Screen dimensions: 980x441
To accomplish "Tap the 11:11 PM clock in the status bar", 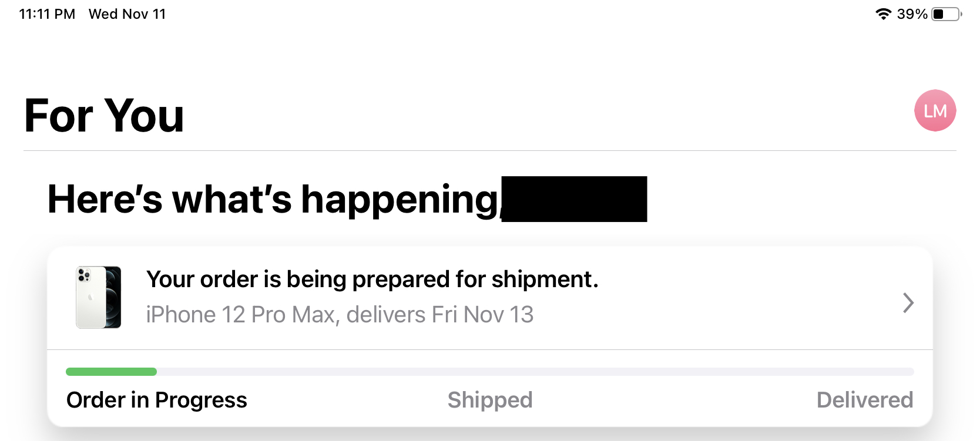I will click(47, 14).
